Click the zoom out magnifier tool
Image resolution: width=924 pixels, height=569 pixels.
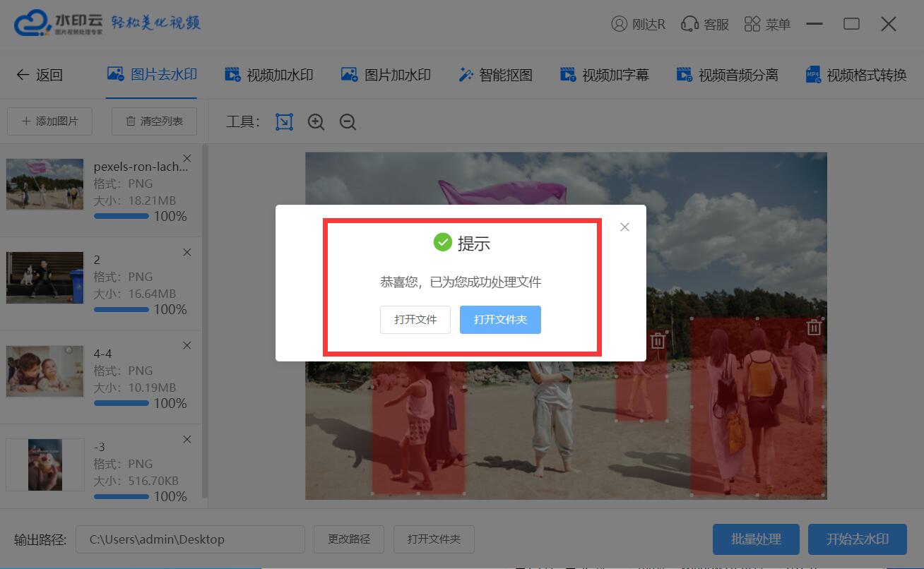click(347, 121)
